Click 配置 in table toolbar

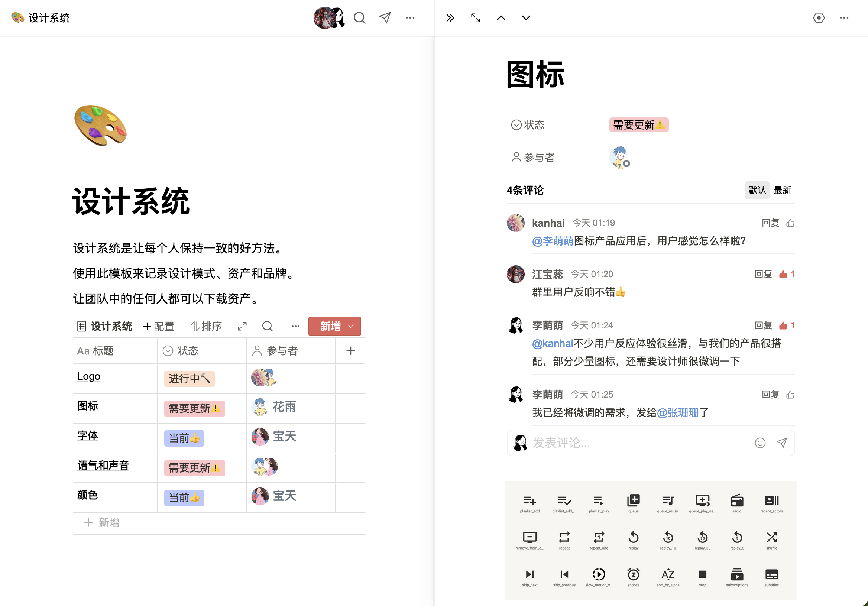tap(159, 326)
